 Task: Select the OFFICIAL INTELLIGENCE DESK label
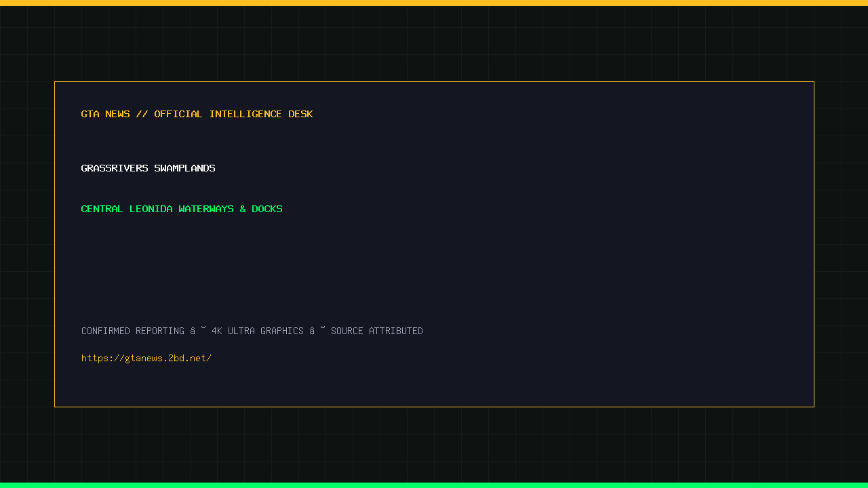pos(233,114)
